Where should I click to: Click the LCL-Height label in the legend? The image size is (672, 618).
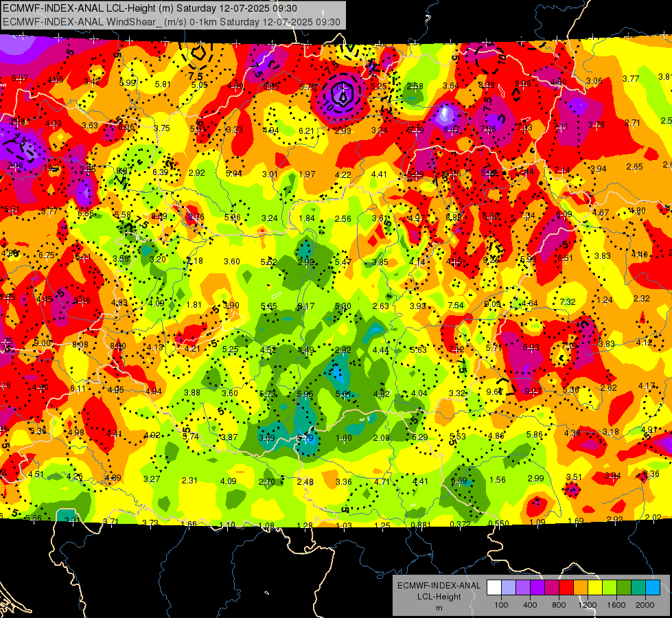[439, 597]
